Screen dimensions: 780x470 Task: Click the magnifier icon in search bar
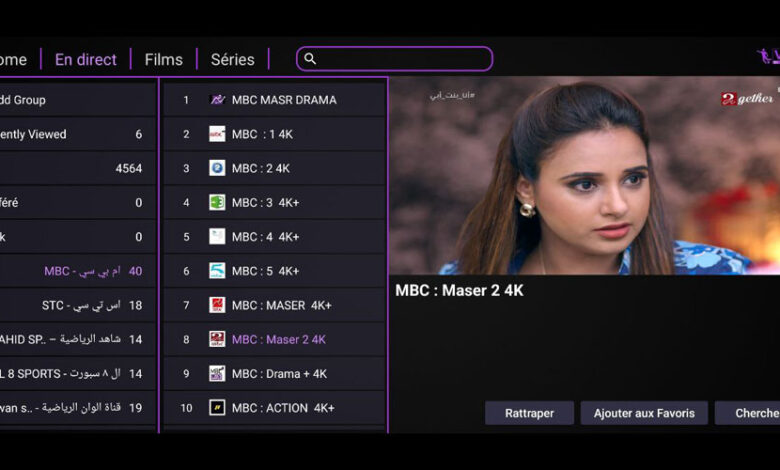[310, 59]
